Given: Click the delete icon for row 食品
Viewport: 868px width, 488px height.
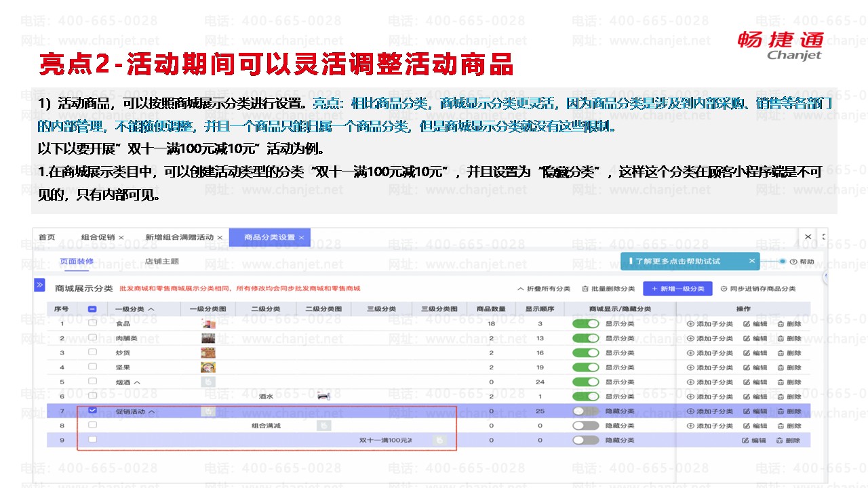Looking at the screenshot, I should (x=780, y=324).
